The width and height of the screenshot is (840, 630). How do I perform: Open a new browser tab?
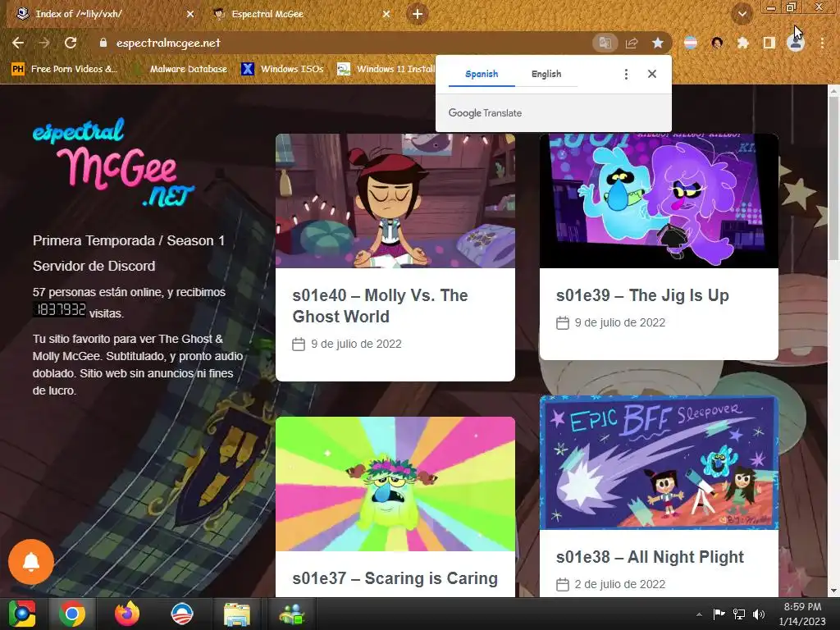(418, 14)
